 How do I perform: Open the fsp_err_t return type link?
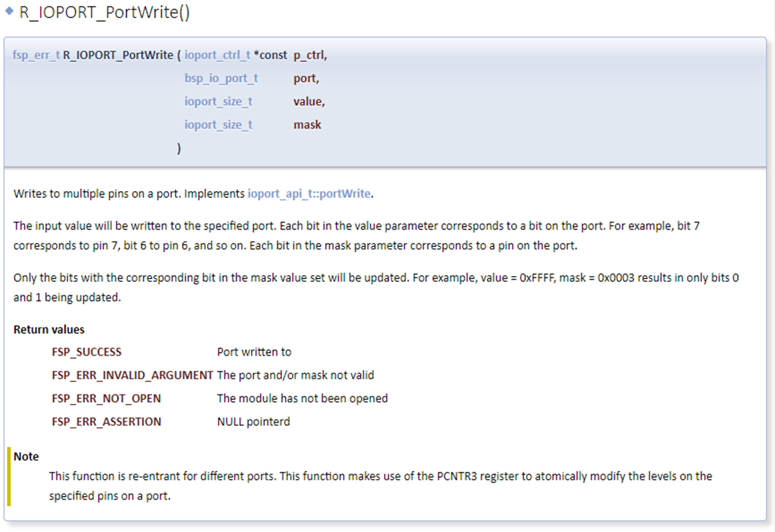(x=36, y=55)
